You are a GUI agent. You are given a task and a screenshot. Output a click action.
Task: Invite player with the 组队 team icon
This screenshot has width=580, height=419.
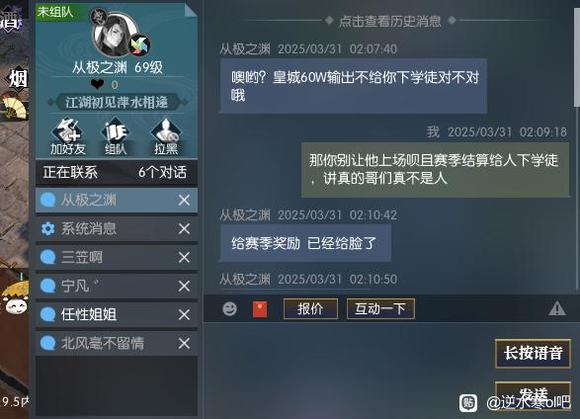tap(115, 136)
